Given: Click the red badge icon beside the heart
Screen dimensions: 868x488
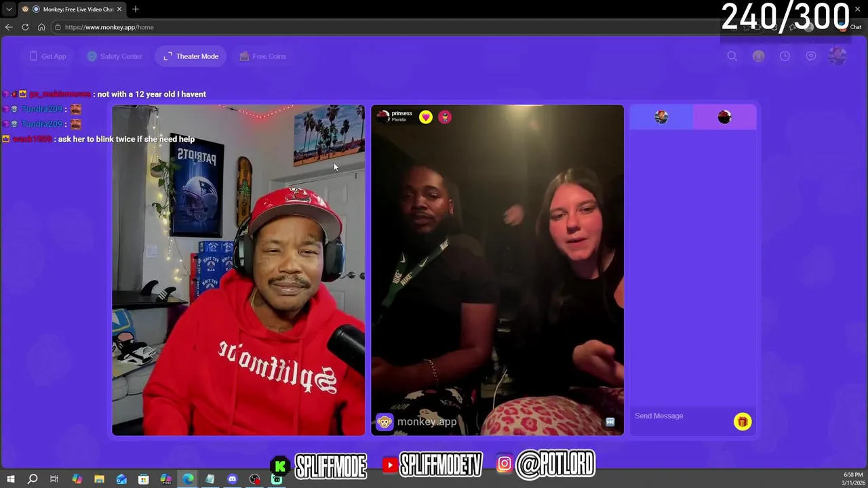Looking at the screenshot, I should [x=445, y=117].
